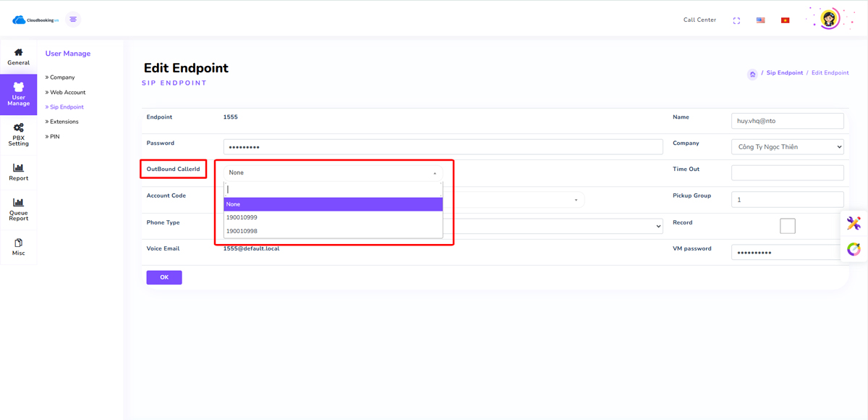Open the Company dropdown
Viewport: 868px width, 420px height.
pyautogui.click(x=788, y=147)
